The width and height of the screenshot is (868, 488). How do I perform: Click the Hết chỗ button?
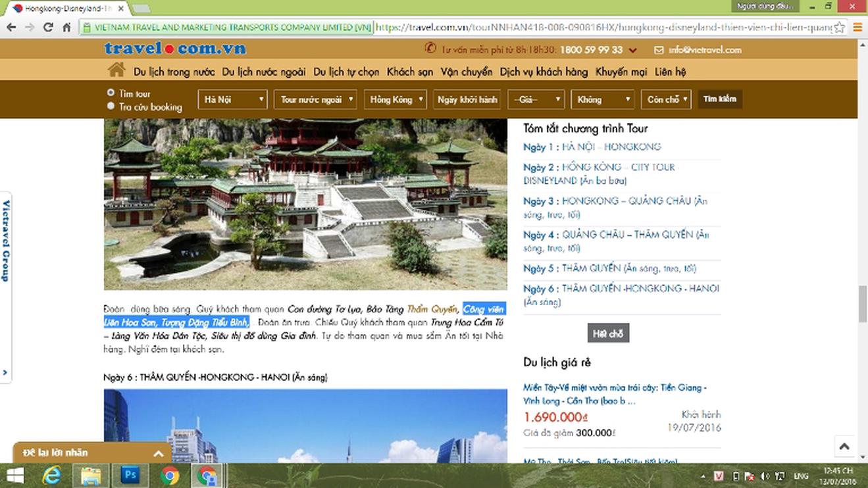click(608, 333)
